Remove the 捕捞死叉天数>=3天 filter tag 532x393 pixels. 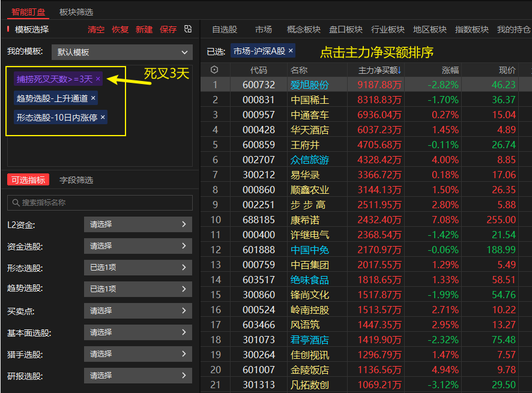pos(98,79)
